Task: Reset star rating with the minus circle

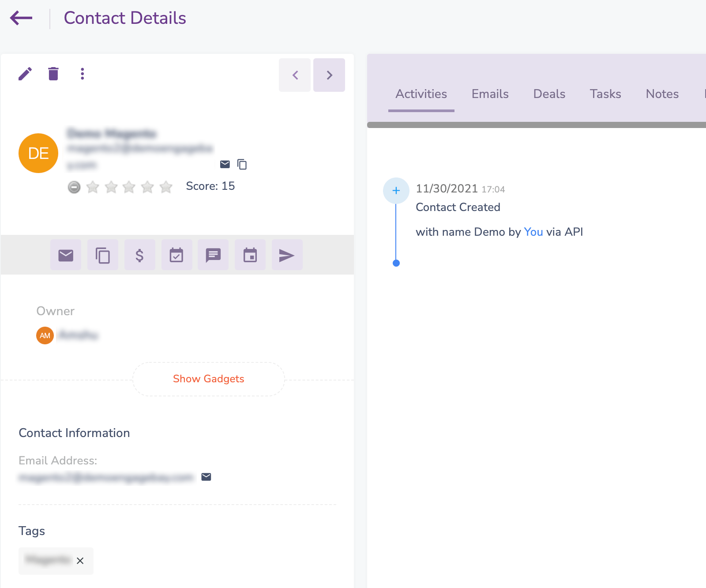Action: click(x=74, y=187)
